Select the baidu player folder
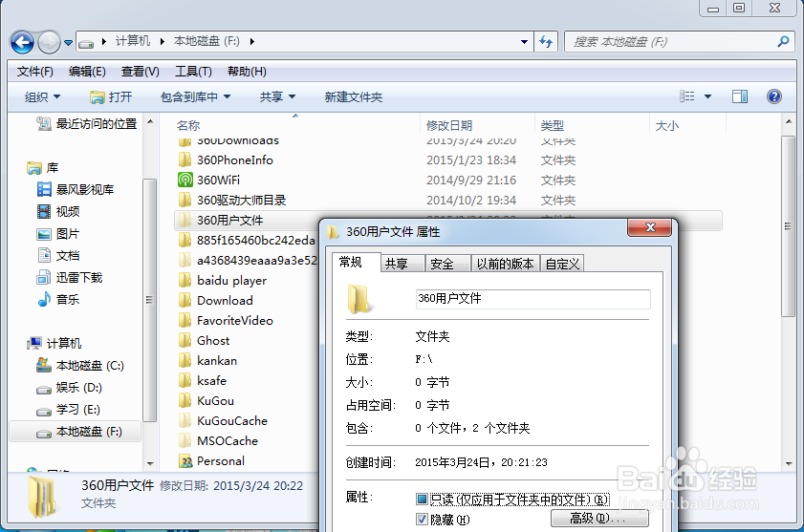The height and width of the screenshot is (532, 804). click(223, 281)
